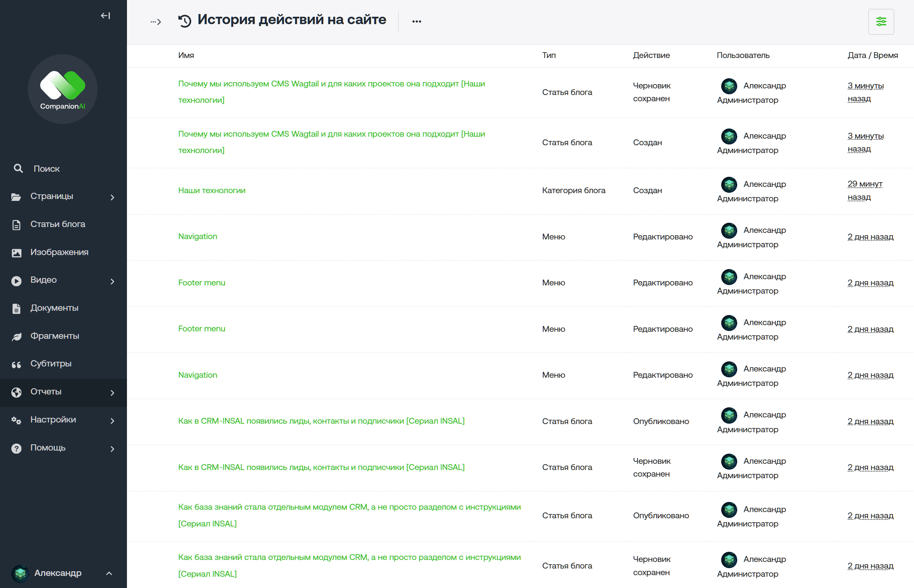Expand Страницы pages submenu

112,197
